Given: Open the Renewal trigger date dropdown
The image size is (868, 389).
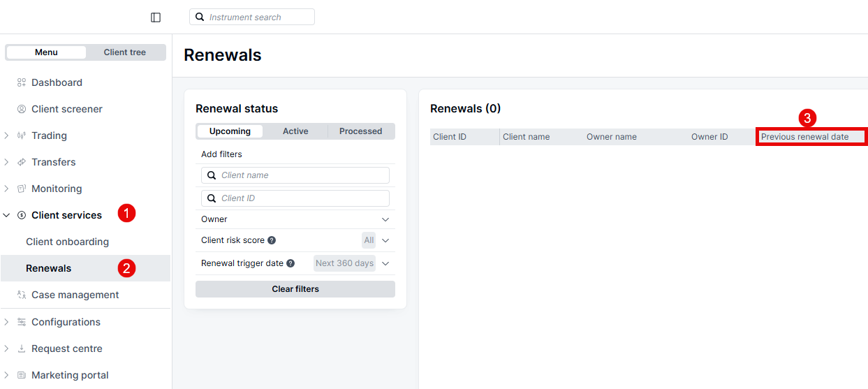Looking at the screenshot, I should click(385, 263).
